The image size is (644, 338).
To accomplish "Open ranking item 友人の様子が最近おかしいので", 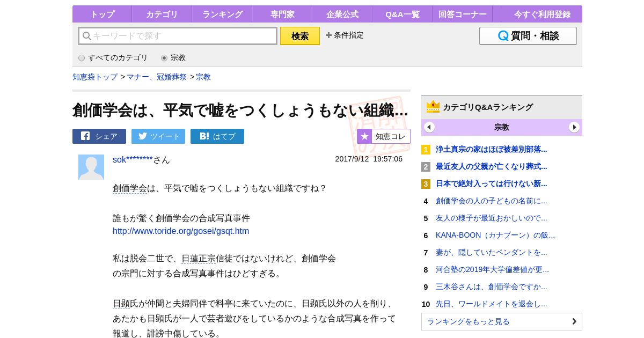I will click(492, 218).
